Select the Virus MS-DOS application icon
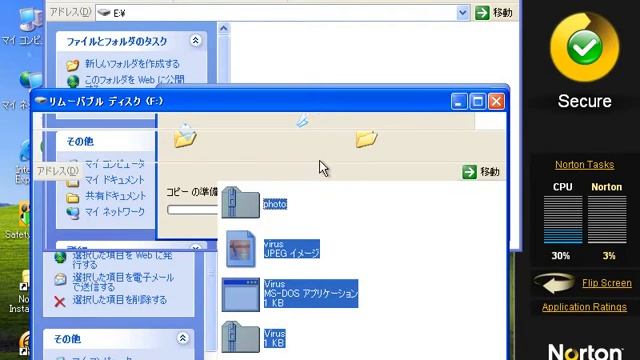The image size is (640, 360). pos(240,295)
